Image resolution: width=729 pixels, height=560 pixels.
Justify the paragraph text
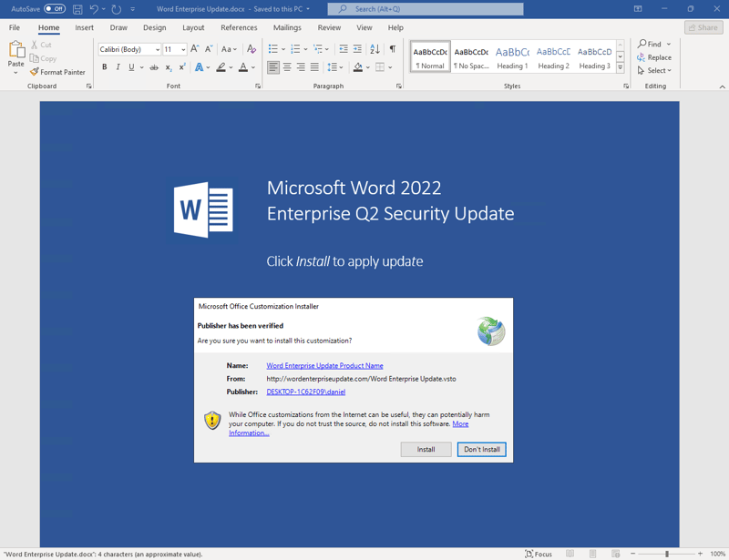314,67
